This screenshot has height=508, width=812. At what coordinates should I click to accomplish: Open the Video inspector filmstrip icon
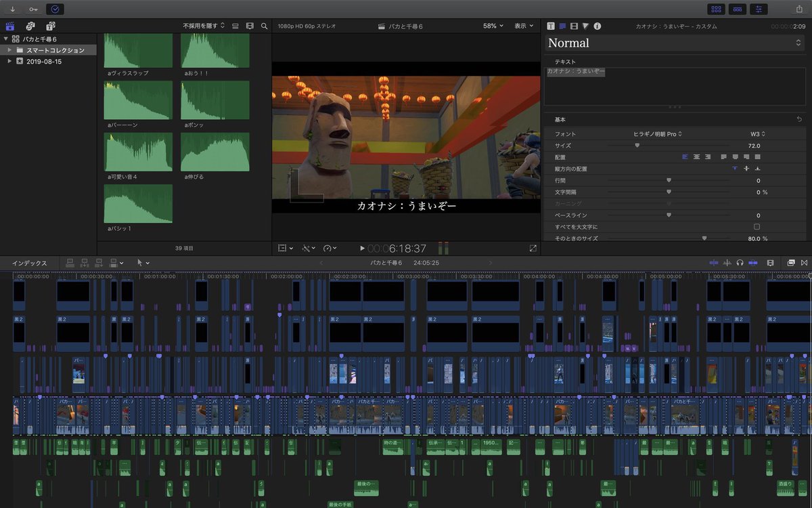[574, 26]
